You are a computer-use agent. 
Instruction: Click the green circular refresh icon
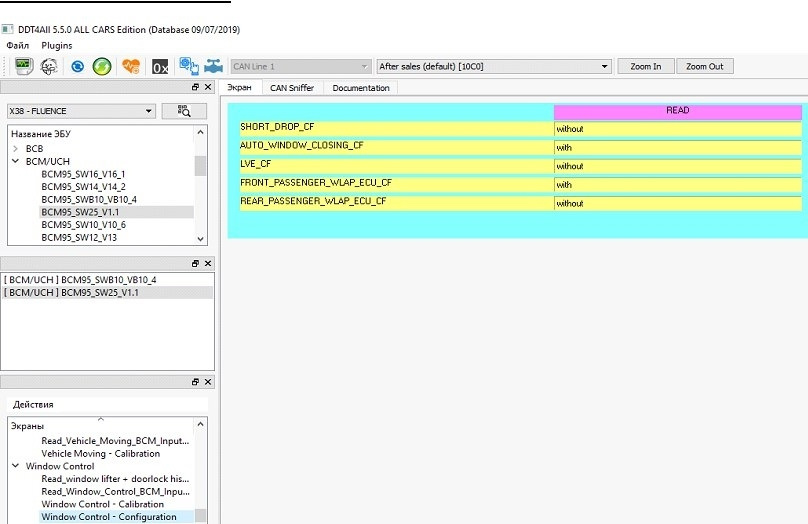coord(102,66)
